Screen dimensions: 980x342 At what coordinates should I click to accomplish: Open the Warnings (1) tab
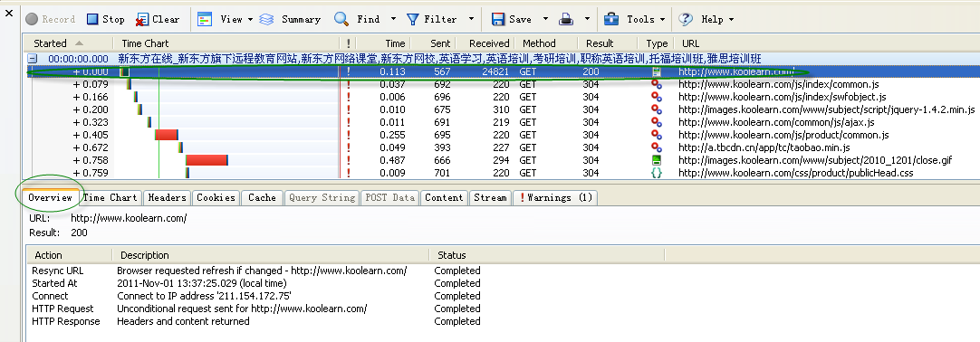[555, 198]
